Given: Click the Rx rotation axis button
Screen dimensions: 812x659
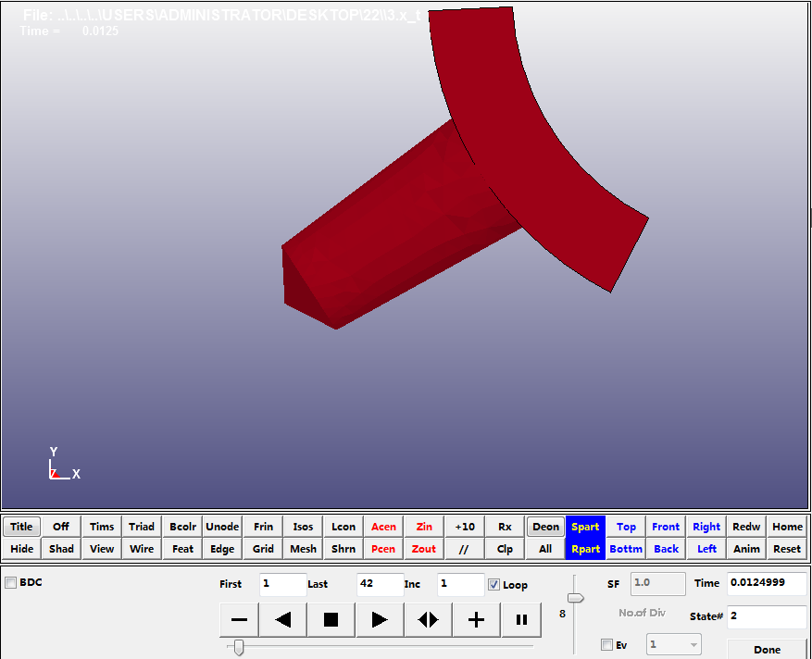Looking at the screenshot, I should coord(505,527).
